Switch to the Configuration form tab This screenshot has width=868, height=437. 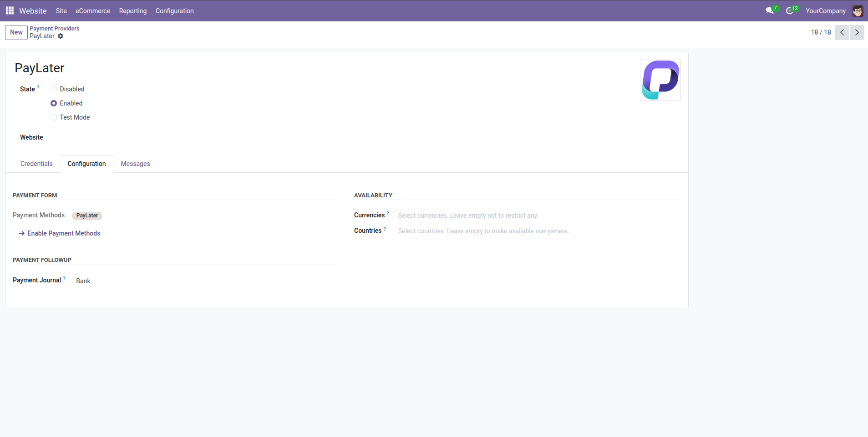[x=86, y=164]
